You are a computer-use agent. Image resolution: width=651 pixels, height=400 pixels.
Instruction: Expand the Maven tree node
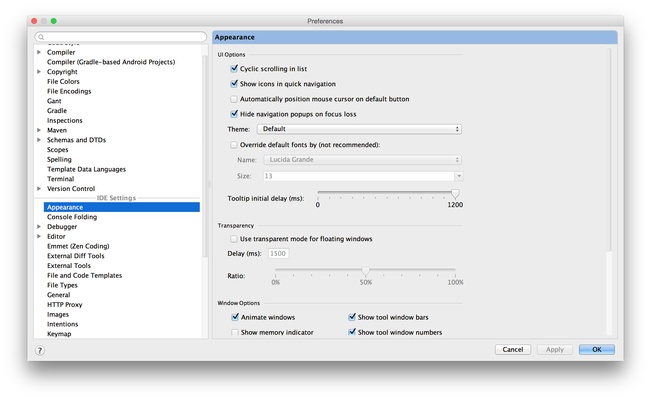pyautogui.click(x=39, y=130)
